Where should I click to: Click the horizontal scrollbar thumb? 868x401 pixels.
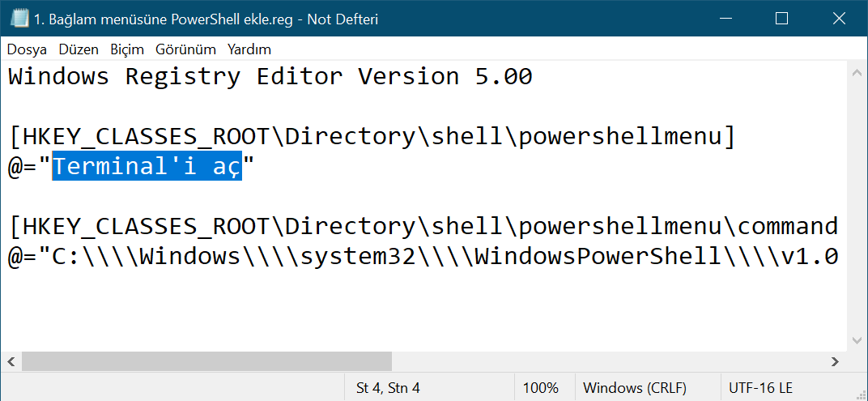pyautogui.click(x=206, y=361)
